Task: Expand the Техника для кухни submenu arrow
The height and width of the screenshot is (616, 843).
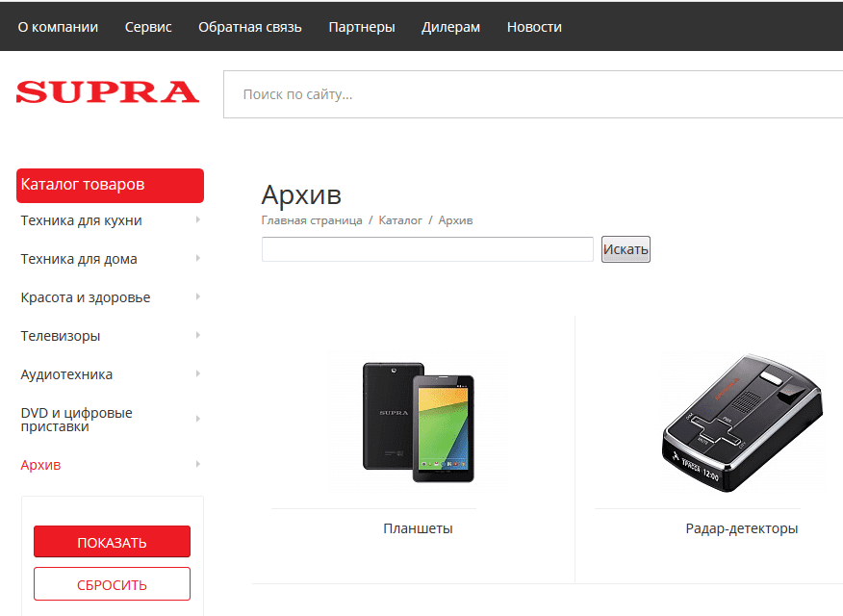Action: click(x=197, y=220)
